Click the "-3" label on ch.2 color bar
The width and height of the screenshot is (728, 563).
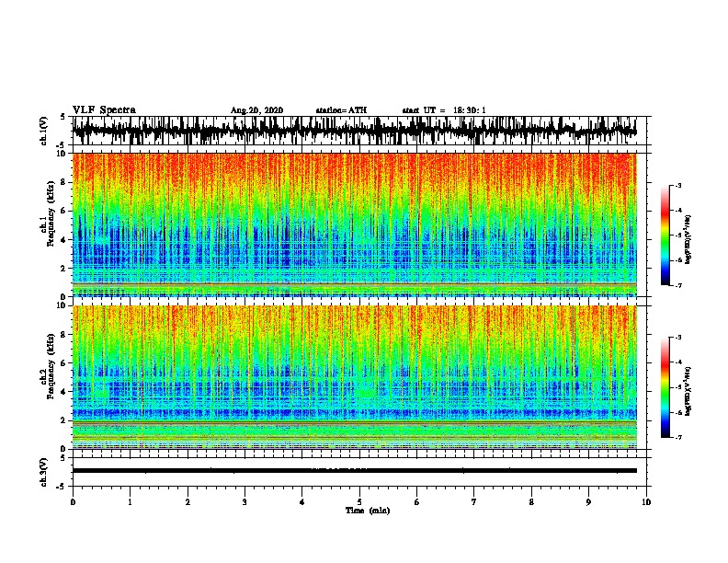(x=678, y=338)
